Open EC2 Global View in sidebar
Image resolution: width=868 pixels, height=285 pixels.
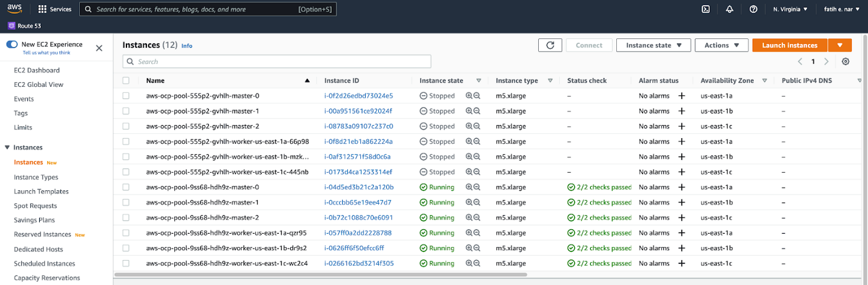click(x=38, y=84)
